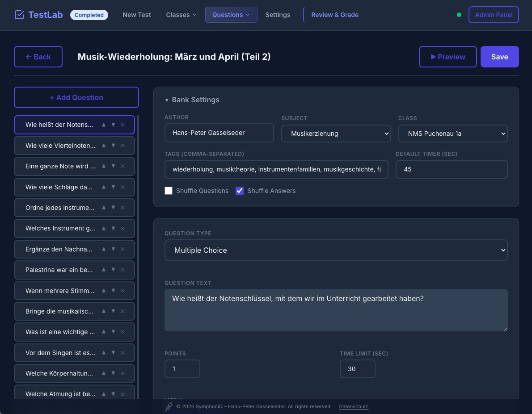Open Question Type dropdown Multiple Choice

pos(336,250)
